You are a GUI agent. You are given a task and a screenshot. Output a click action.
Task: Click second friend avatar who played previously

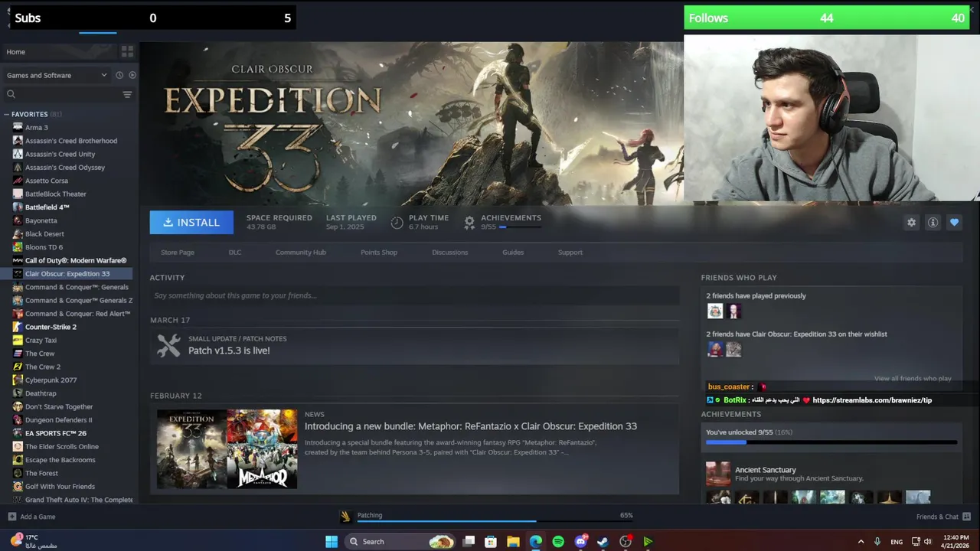point(733,311)
